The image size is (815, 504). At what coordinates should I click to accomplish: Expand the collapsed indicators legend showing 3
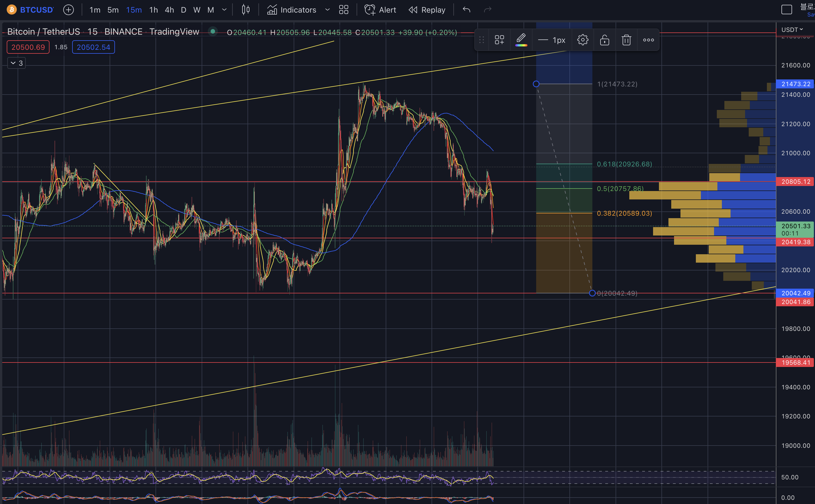click(x=16, y=63)
